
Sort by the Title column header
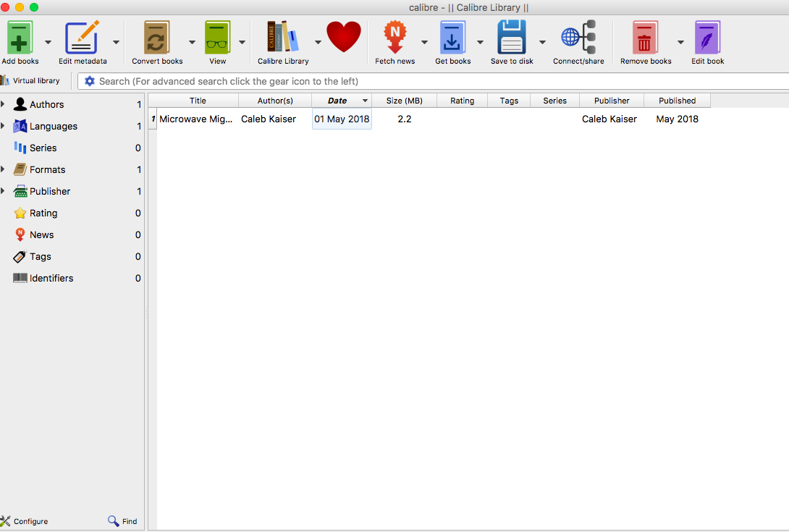(198, 101)
